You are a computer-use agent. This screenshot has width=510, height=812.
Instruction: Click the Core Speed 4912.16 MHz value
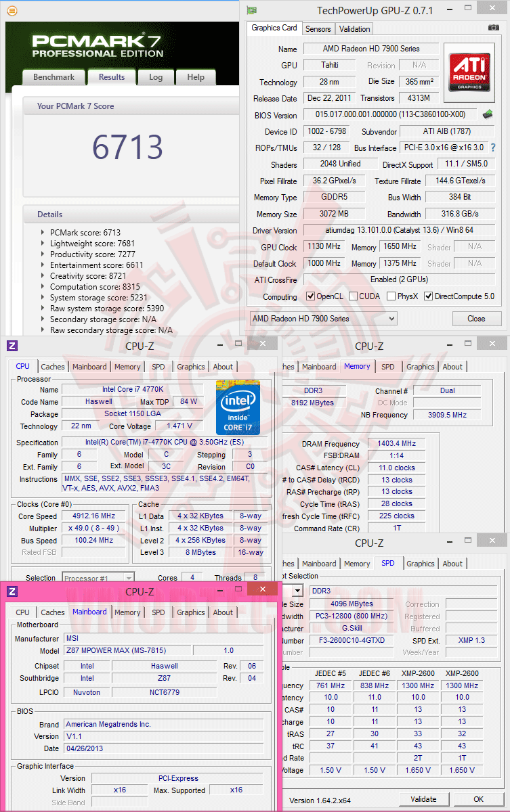click(x=94, y=516)
